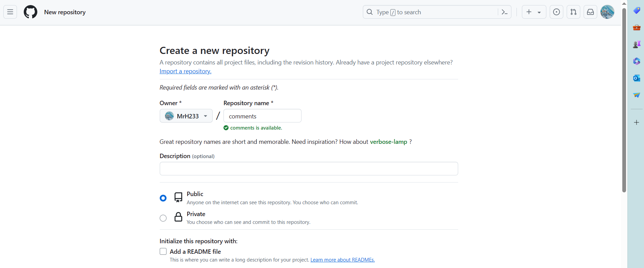Click the vertical page scrollbar
Image resolution: width=644 pixels, height=268 pixels.
(x=624, y=102)
